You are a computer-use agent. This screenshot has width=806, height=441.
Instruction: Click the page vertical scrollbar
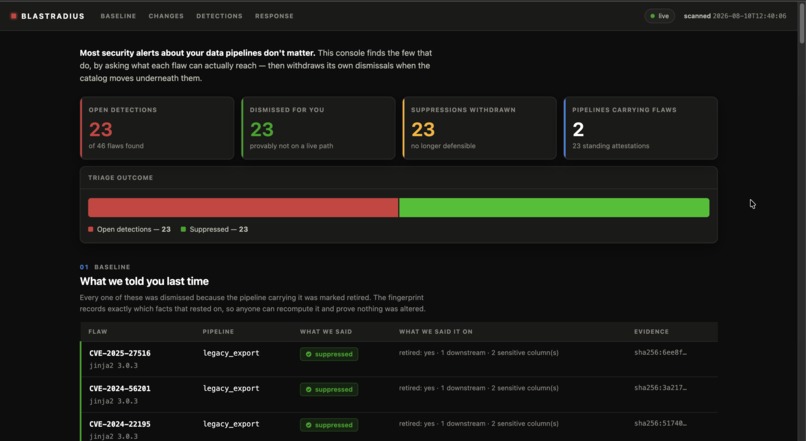click(801, 22)
